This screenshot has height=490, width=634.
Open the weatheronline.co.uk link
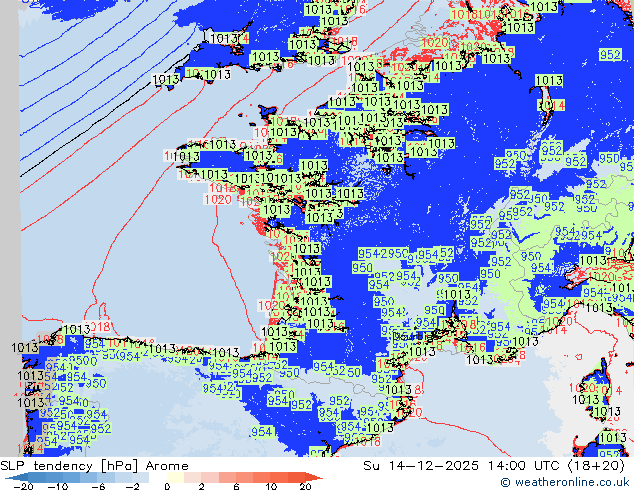(565, 482)
